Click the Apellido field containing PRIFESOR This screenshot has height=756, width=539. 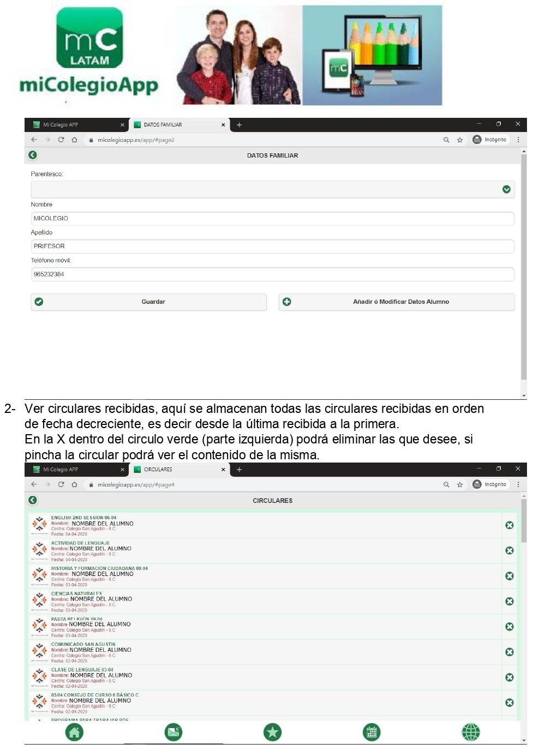pyautogui.click(x=273, y=246)
